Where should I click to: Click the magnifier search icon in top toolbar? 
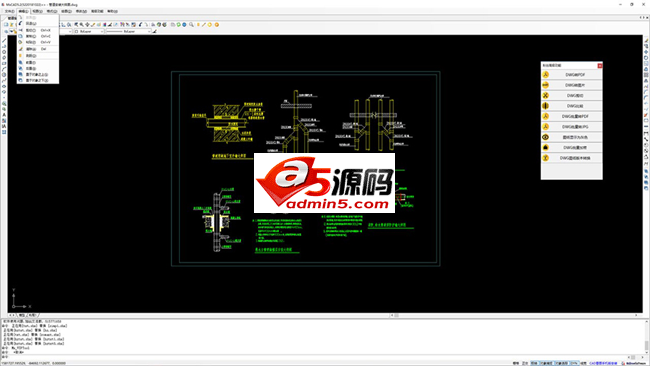[x=192, y=24]
